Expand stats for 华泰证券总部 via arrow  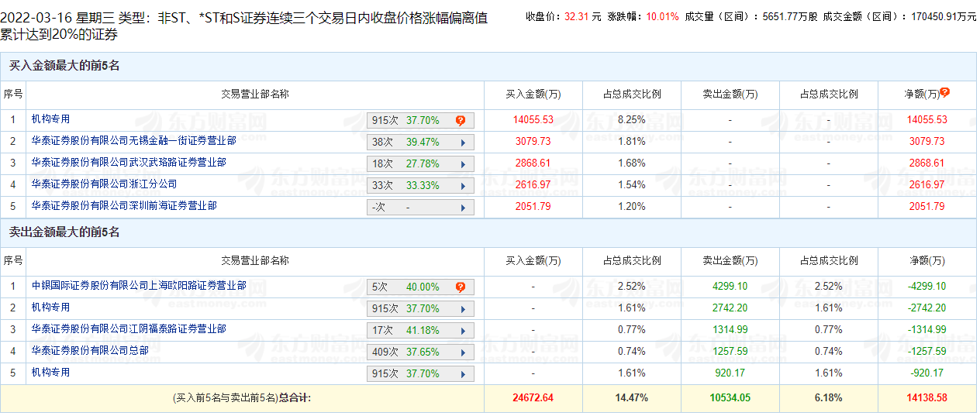pos(463,352)
